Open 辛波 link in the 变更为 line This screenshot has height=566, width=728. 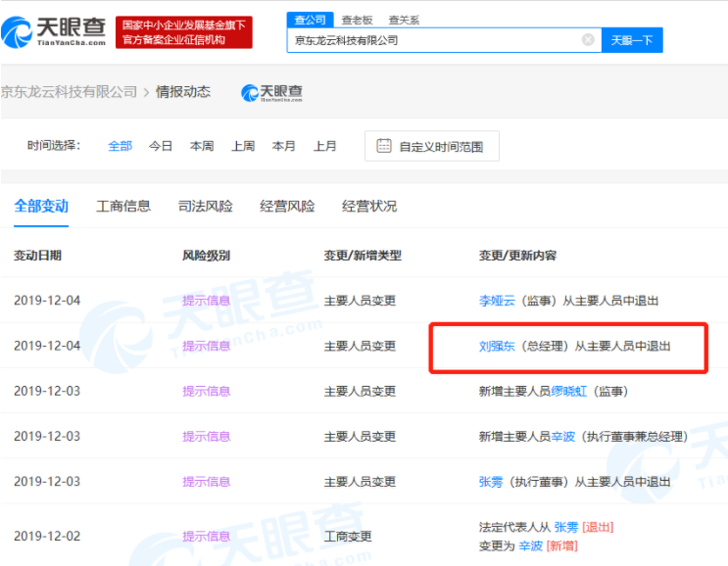[x=531, y=546]
